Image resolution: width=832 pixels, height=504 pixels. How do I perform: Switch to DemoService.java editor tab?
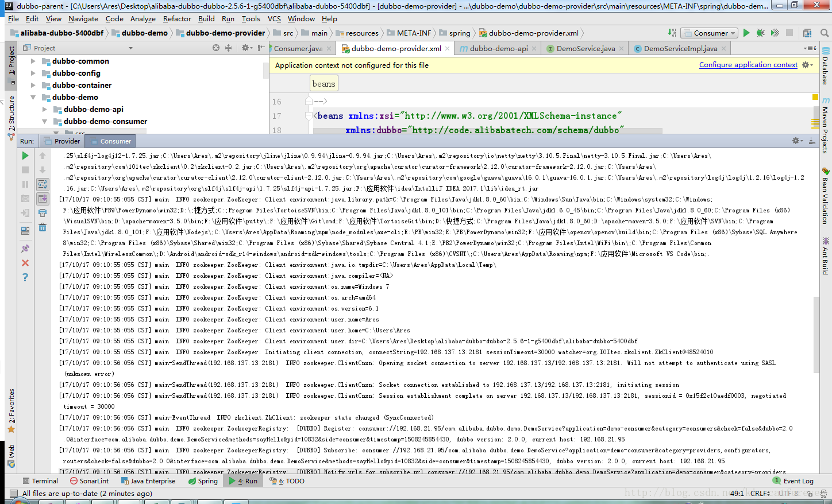[x=586, y=49]
